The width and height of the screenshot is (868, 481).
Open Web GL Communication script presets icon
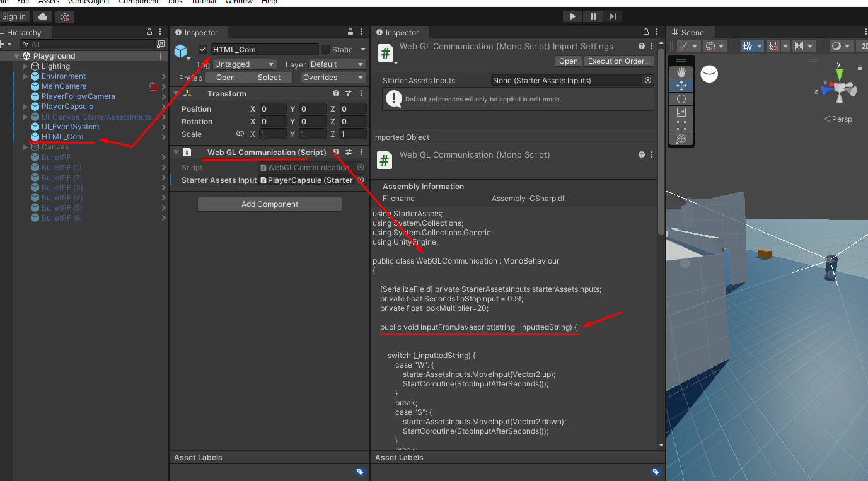click(x=349, y=152)
